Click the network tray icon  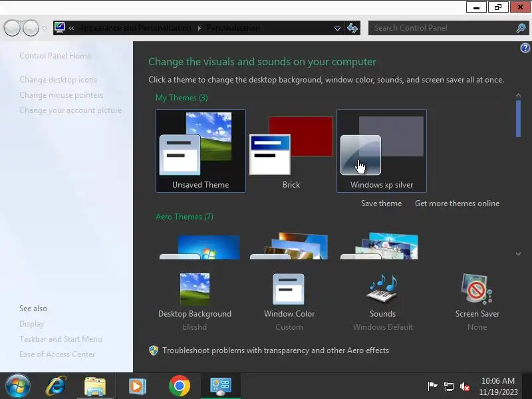pyautogui.click(x=448, y=386)
